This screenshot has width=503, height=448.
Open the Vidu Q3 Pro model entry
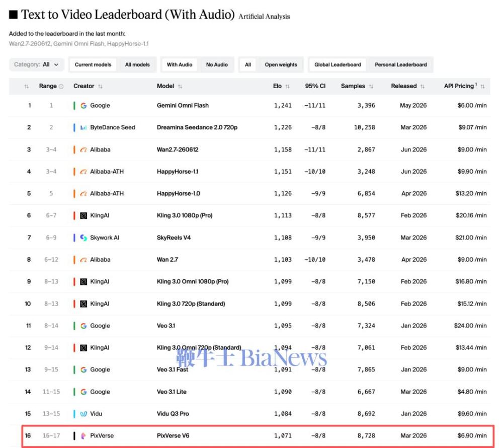[173, 414]
